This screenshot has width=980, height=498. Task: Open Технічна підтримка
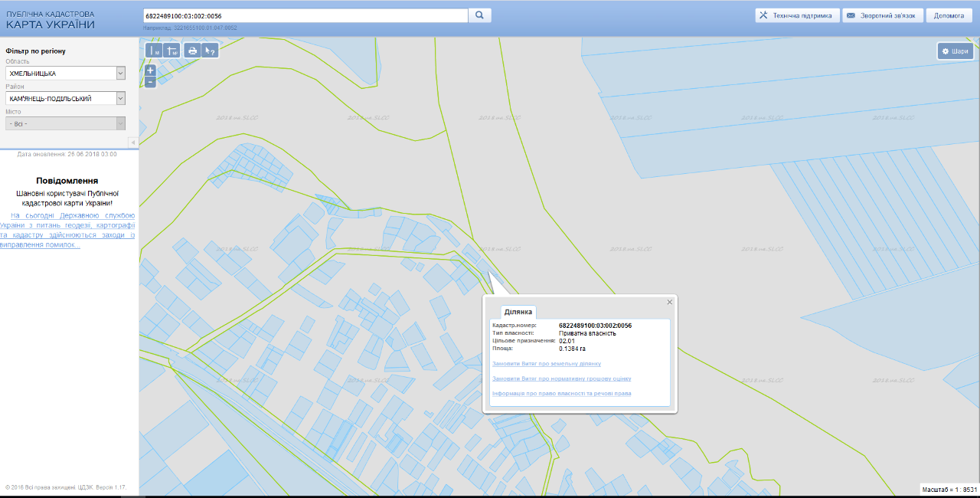[x=796, y=15]
